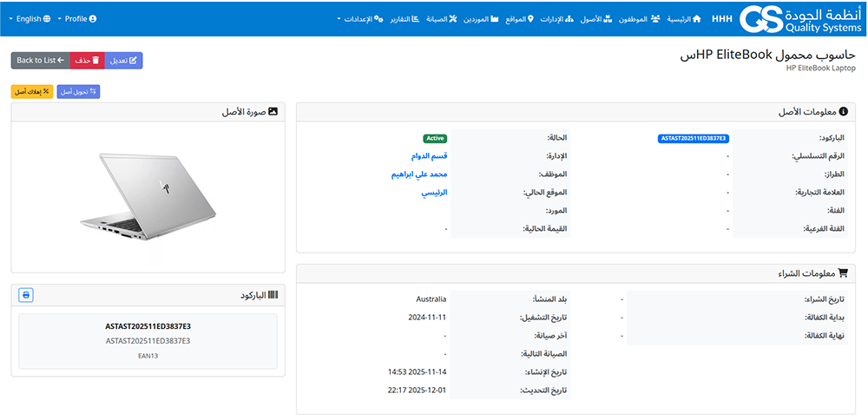Click Back to List button
This screenshot has width=868, height=420.
pos(40,61)
